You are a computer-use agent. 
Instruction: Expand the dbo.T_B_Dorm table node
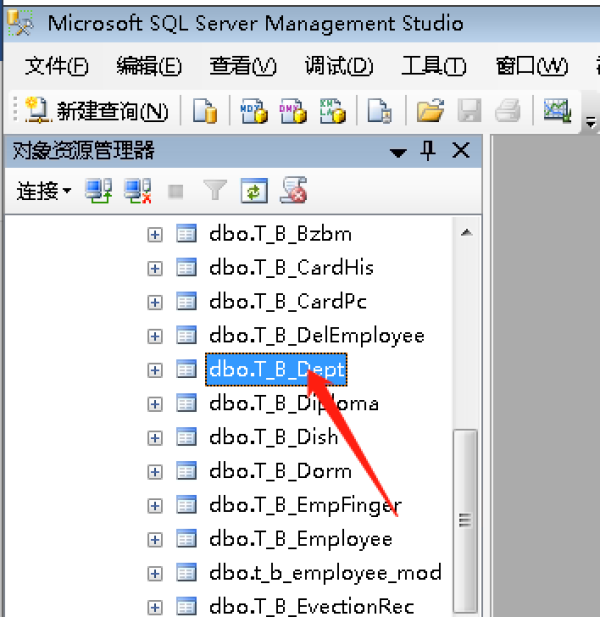[155, 472]
